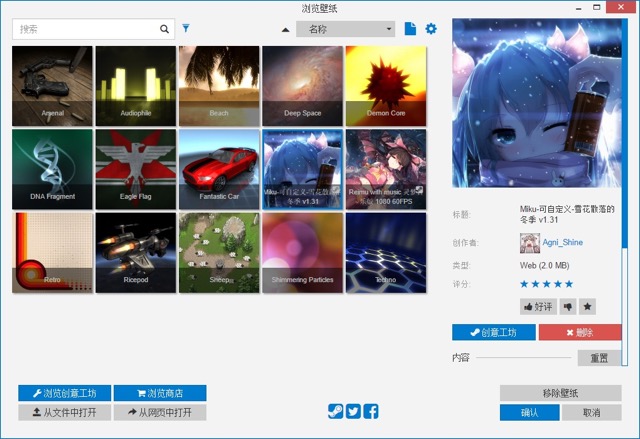Select the Ricepod wallpaper thumbnail
The image size is (640, 439).
click(136, 253)
